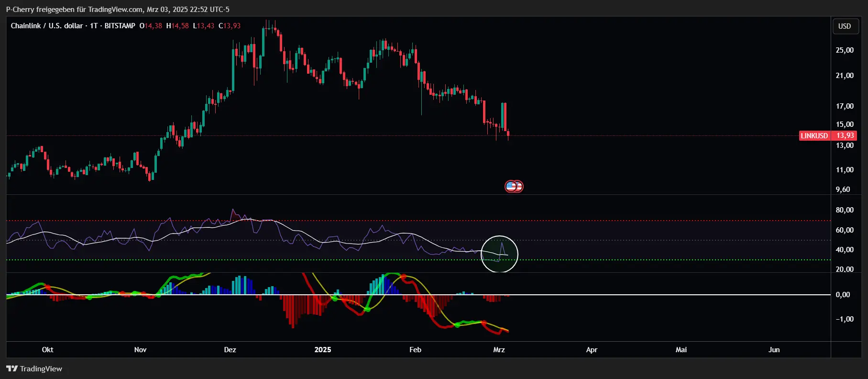Click the 21,00 price axis label
Screen dimensions: 868x379
[x=845, y=76]
